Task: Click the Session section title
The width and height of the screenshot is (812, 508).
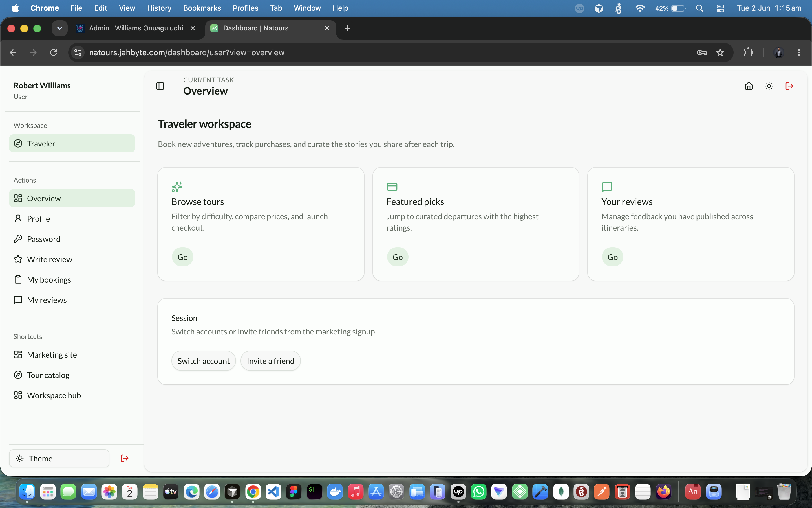Action: (184, 318)
